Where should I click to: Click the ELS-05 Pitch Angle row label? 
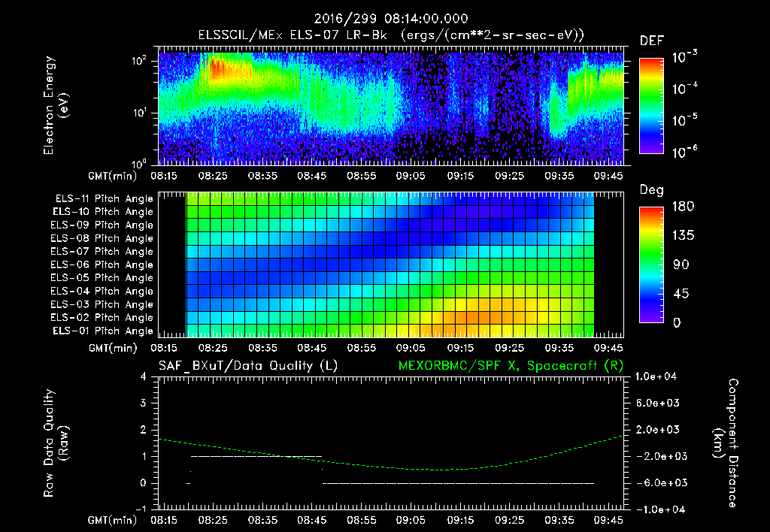(x=102, y=278)
